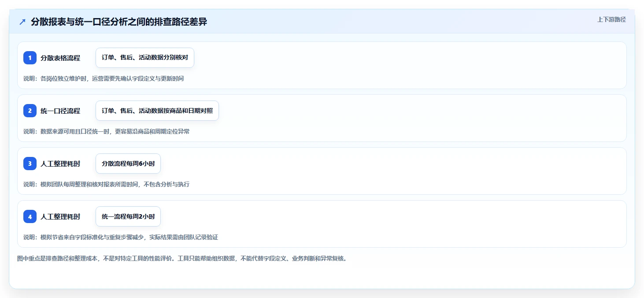Click the step number 4 badge

[x=30, y=216]
